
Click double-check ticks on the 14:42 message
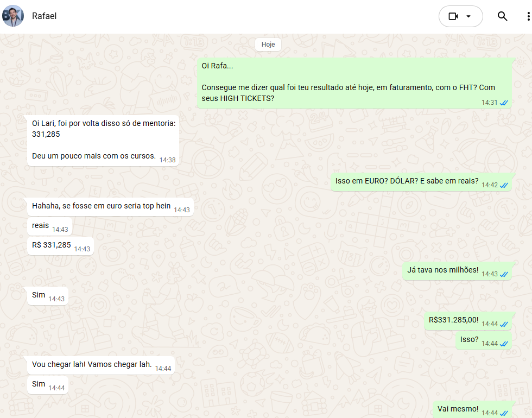click(x=504, y=185)
